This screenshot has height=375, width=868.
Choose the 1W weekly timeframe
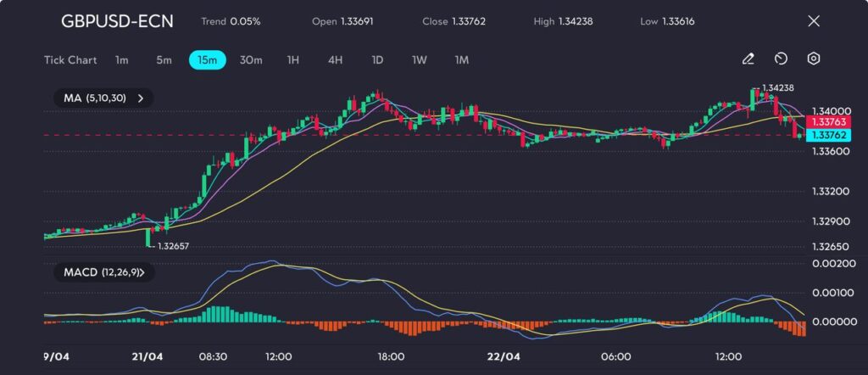click(x=419, y=60)
